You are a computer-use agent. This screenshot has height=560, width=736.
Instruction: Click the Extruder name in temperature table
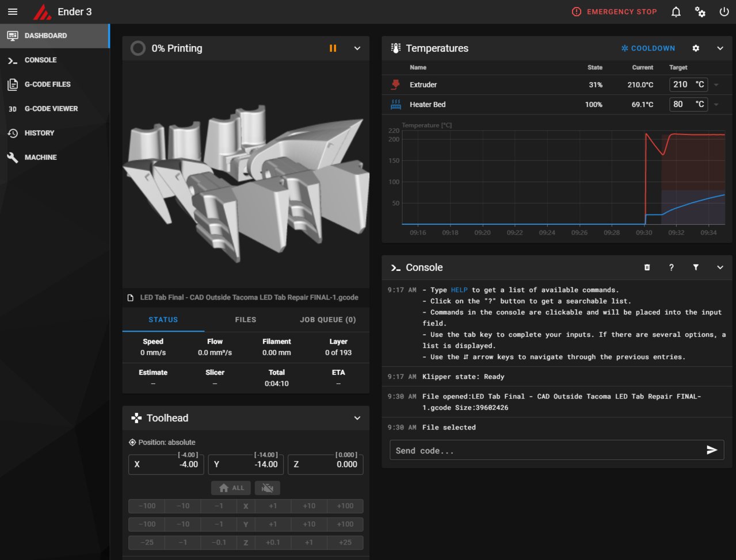(x=423, y=85)
